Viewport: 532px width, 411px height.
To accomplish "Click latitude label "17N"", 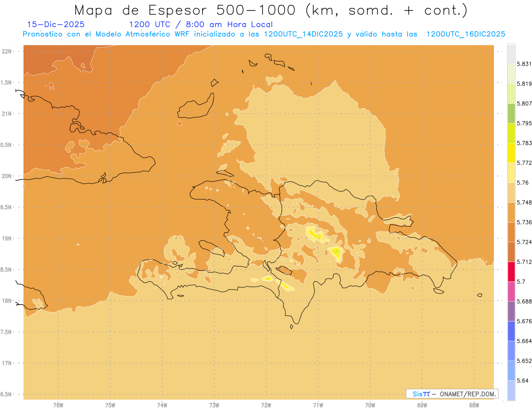I will [7, 363].
